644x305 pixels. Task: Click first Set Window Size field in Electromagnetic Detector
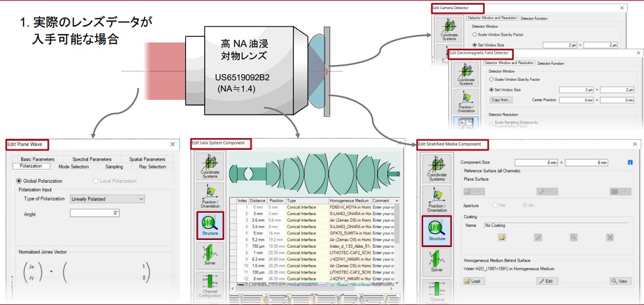[x=577, y=89]
